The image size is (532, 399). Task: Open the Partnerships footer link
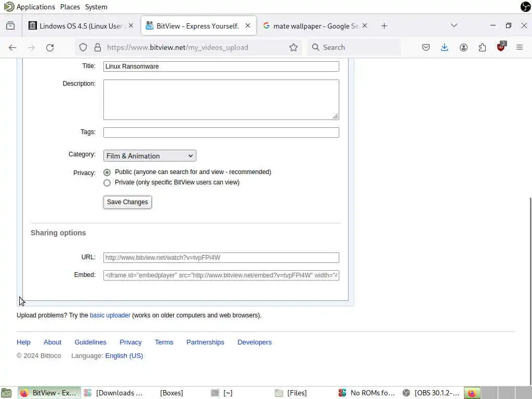pos(205,342)
